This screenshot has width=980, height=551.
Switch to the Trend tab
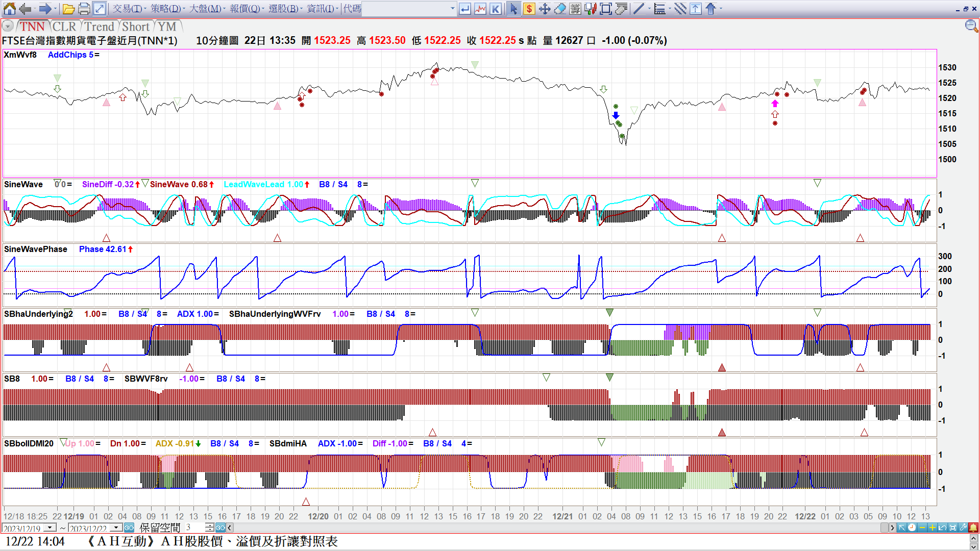99,27
